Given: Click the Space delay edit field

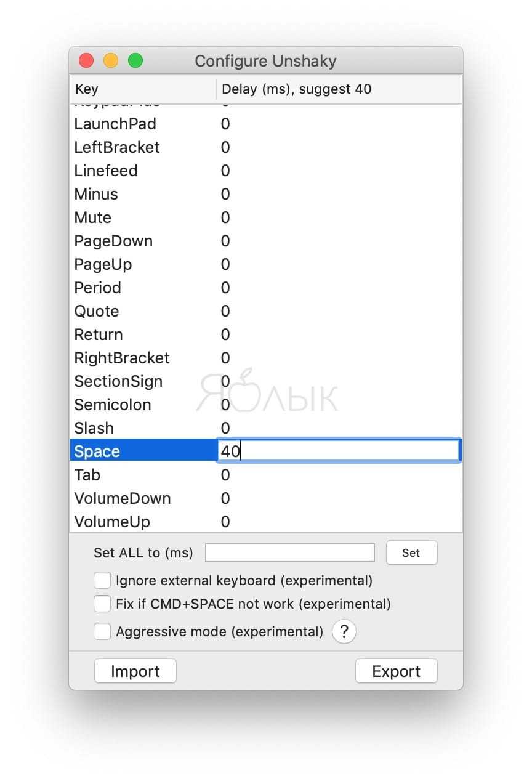Looking at the screenshot, I should pyautogui.click(x=339, y=451).
